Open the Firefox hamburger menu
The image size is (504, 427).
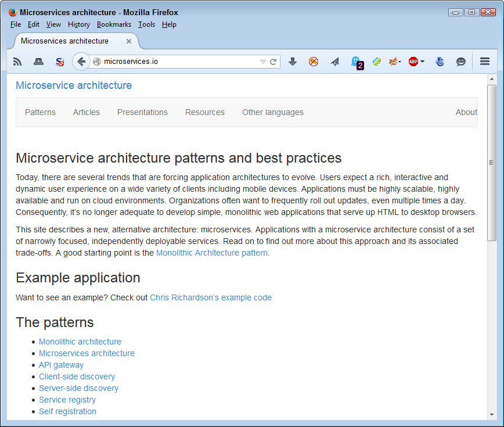point(484,61)
